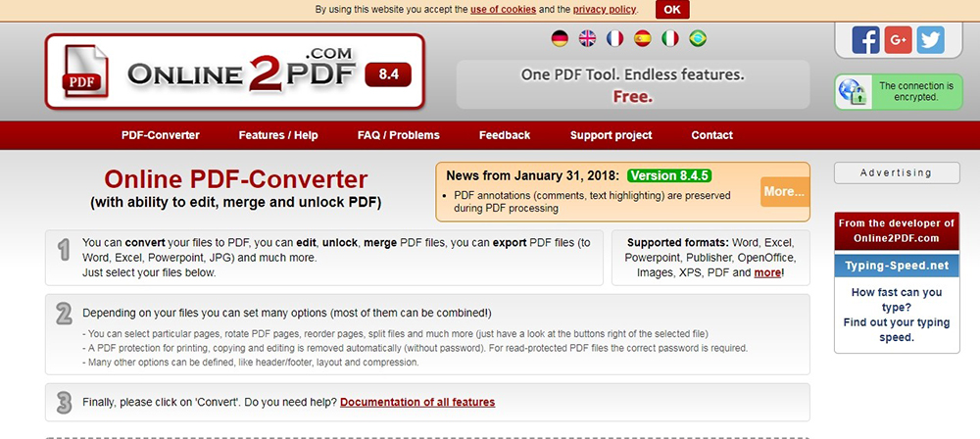The width and height of the screenshot is (980, 439).
Task: Click the 'Online PDF-Converter' heading
Action: 235,179
